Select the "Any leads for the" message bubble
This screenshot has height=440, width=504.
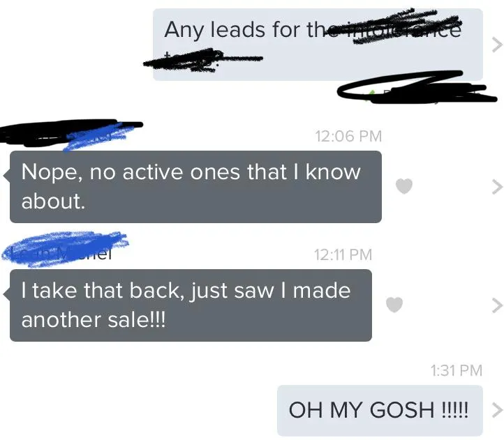point(318,45)
